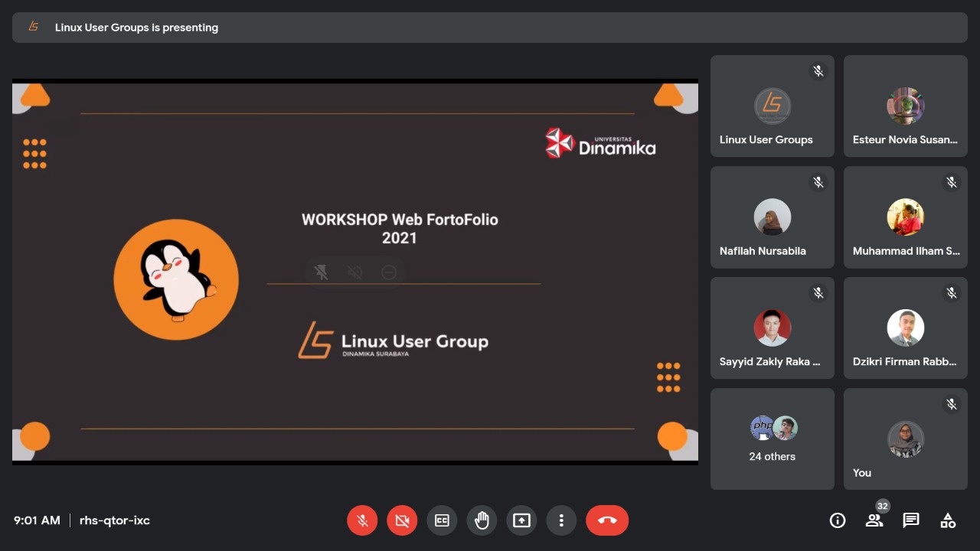
Task: Open the 24 others tile
Action: 773,439
